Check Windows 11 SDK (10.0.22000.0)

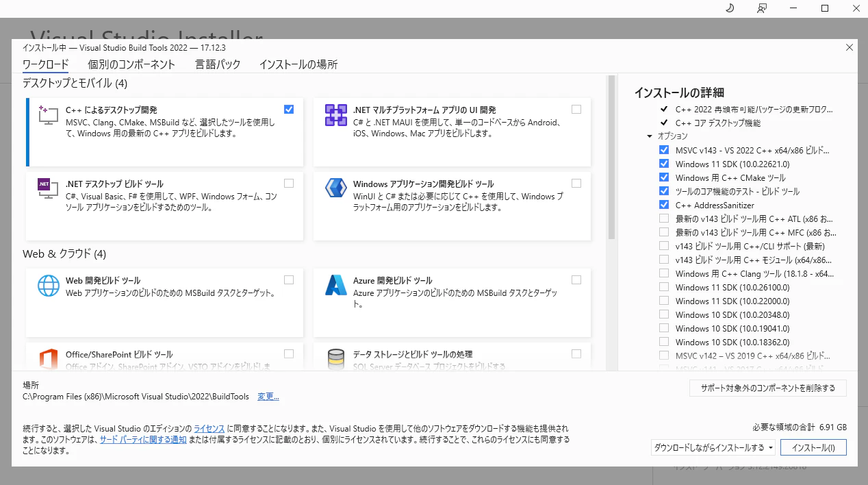click(x=664, y=301)
